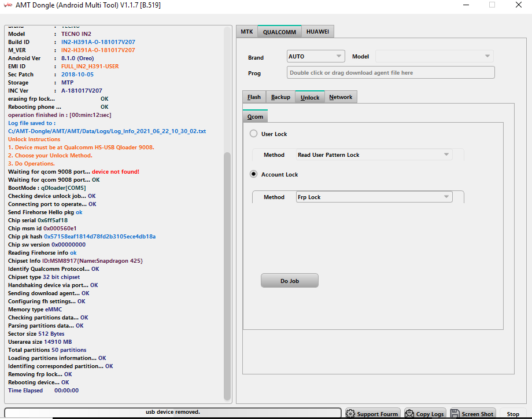
Task: Click the usb device removed status bar
Action: click(x=173, y=412)
